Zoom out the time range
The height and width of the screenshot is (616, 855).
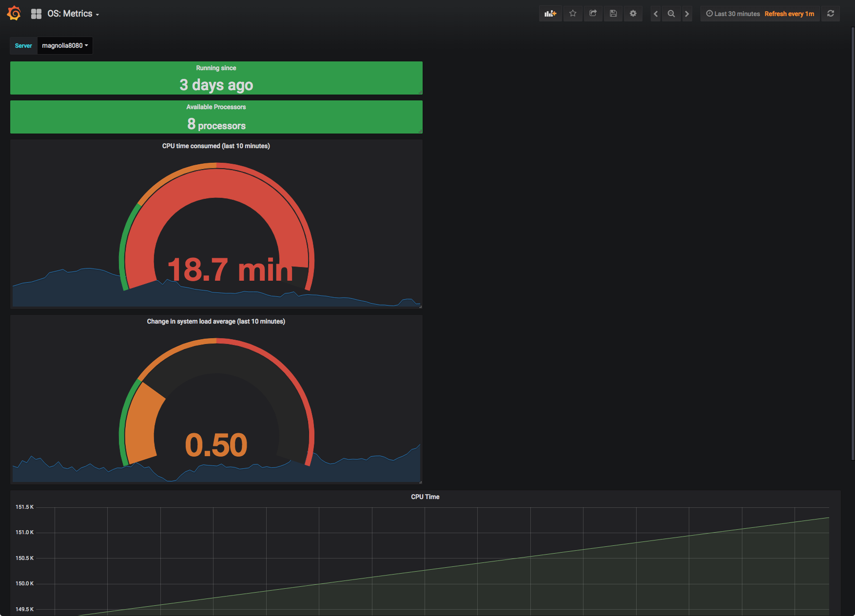point(671,13)
